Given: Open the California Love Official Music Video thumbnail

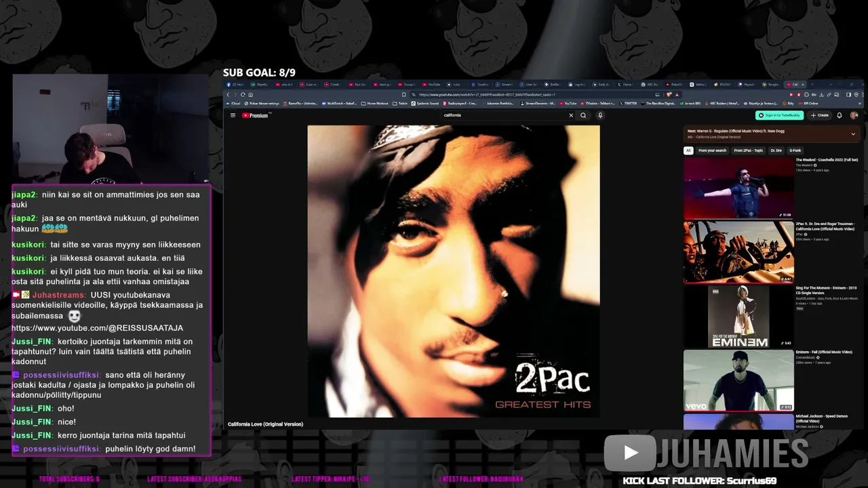Looking at the screenshot, I should [x=738, y=252].
